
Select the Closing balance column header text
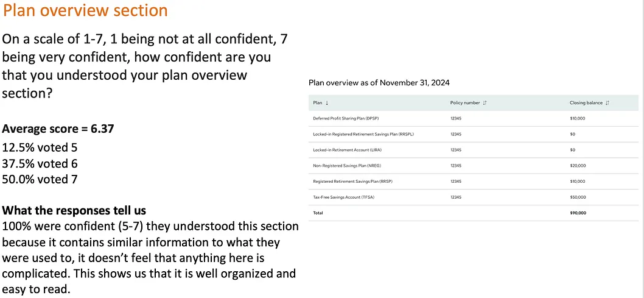[586, 103]
